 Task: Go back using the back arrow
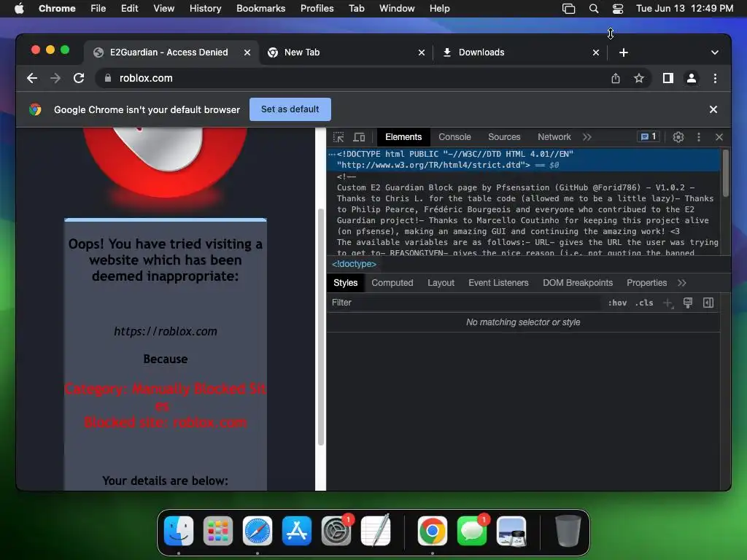(32, 78)
